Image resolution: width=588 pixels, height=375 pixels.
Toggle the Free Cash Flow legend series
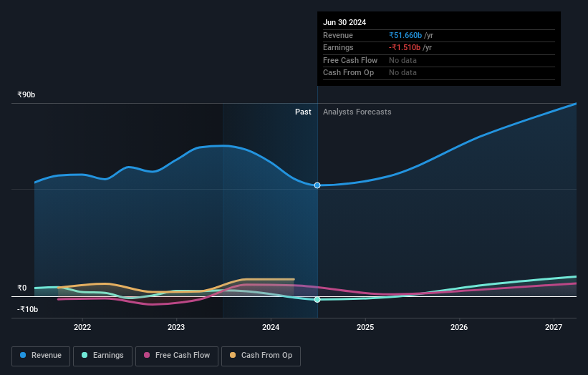point(177,356)
